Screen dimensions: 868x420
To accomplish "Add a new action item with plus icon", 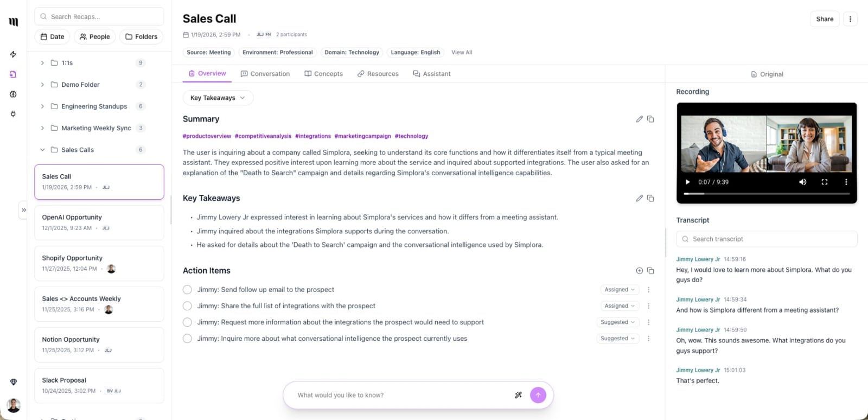I will 639,271.
